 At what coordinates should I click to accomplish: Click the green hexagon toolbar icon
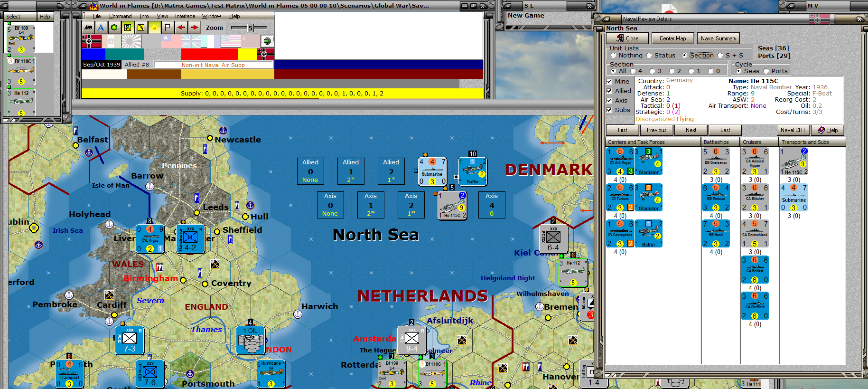click(x=114, y=28)
